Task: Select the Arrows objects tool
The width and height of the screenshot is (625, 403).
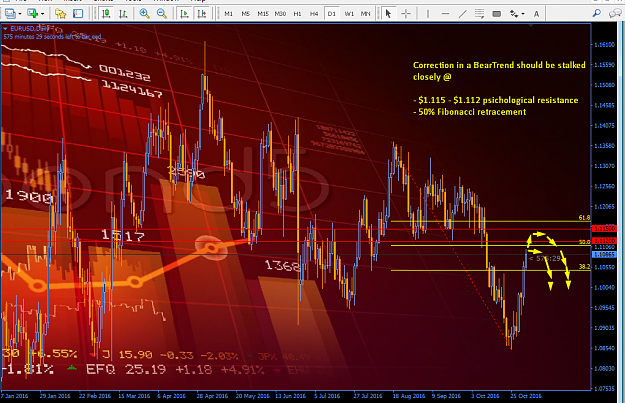Action: click(x=514, y=14)
